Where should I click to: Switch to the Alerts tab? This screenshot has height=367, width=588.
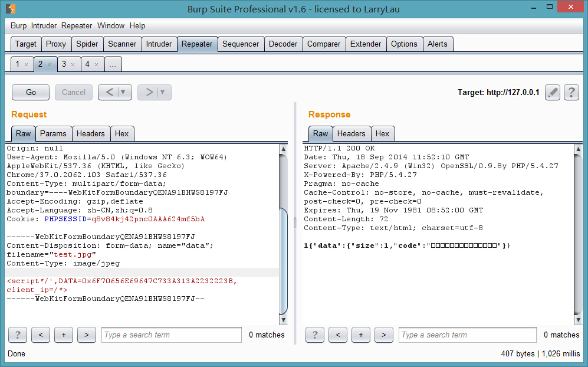pos(438,44)
